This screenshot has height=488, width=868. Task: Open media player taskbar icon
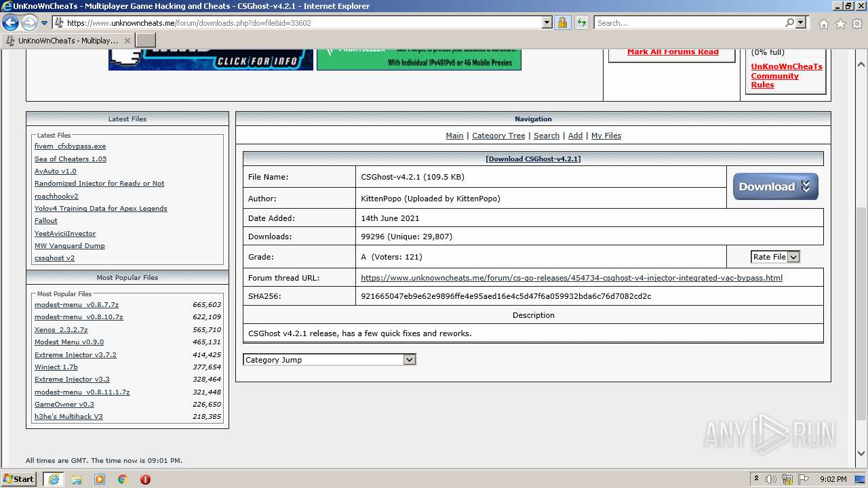[100, 479]
